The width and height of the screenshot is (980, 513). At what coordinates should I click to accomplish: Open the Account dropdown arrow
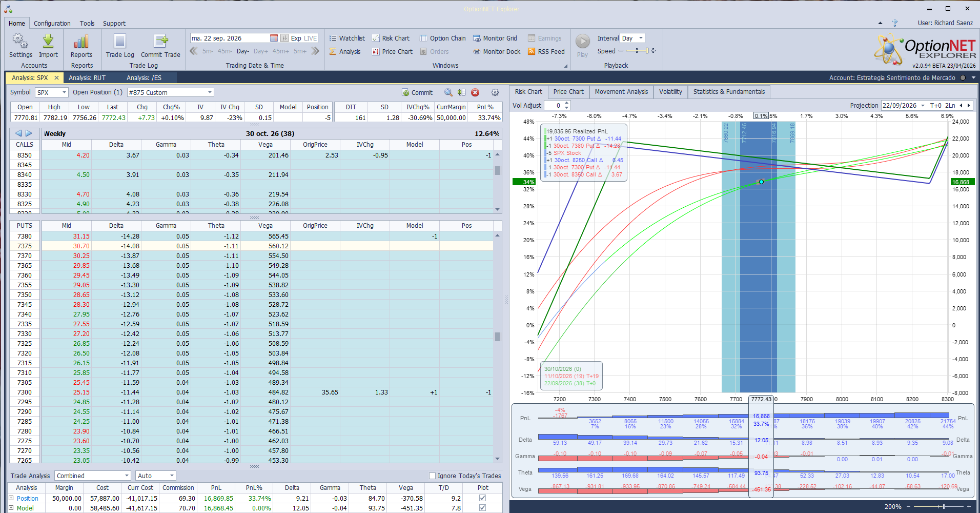[973, 78]
